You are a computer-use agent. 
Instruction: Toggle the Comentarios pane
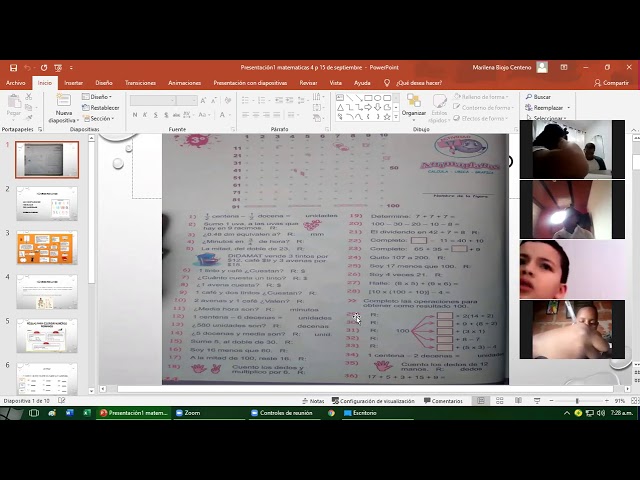(x=443, y=401)
